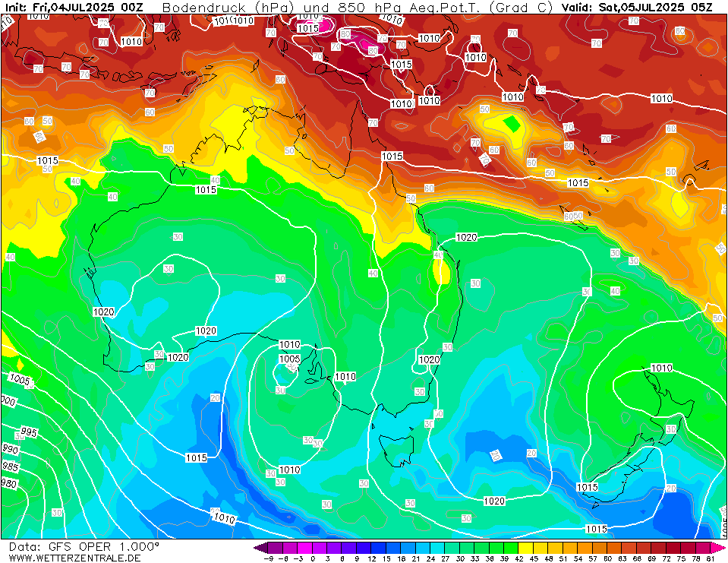Select the magenta legend swatch between -3 and 0

(305, 547)
